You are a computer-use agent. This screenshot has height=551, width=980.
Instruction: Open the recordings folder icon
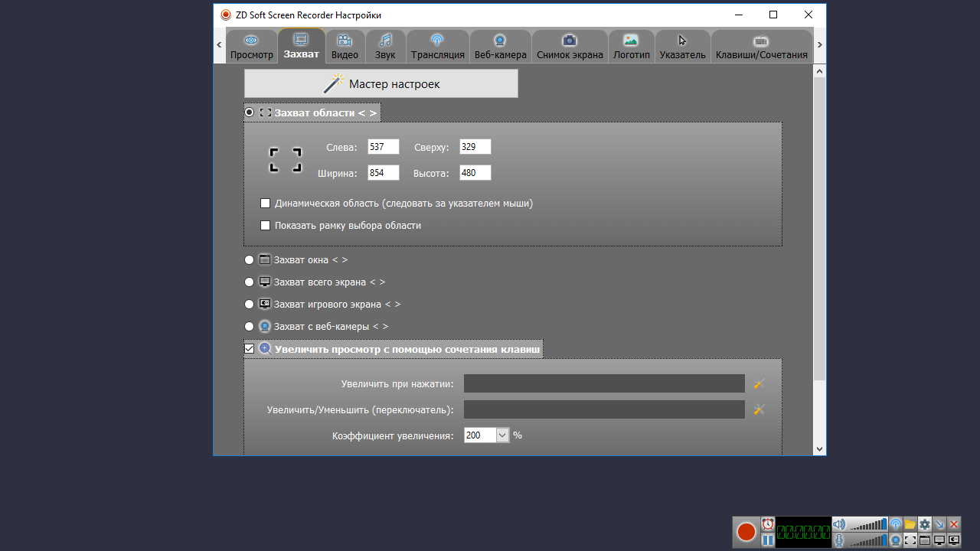910,524
